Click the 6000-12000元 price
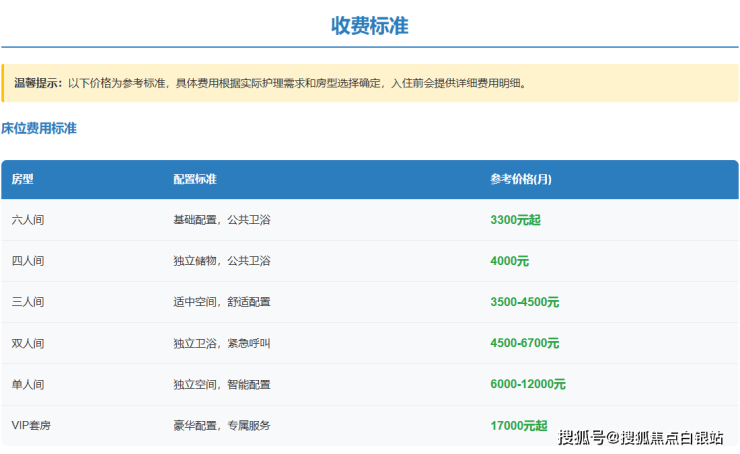The image size is (740, 454). coord(527,384)
